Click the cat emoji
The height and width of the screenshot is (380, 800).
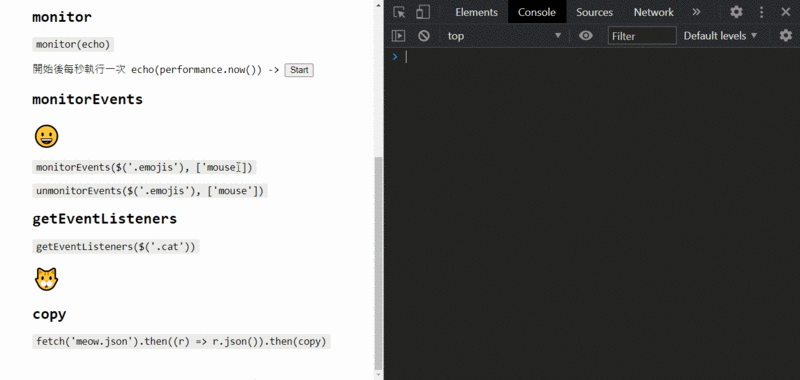[46, 280]
